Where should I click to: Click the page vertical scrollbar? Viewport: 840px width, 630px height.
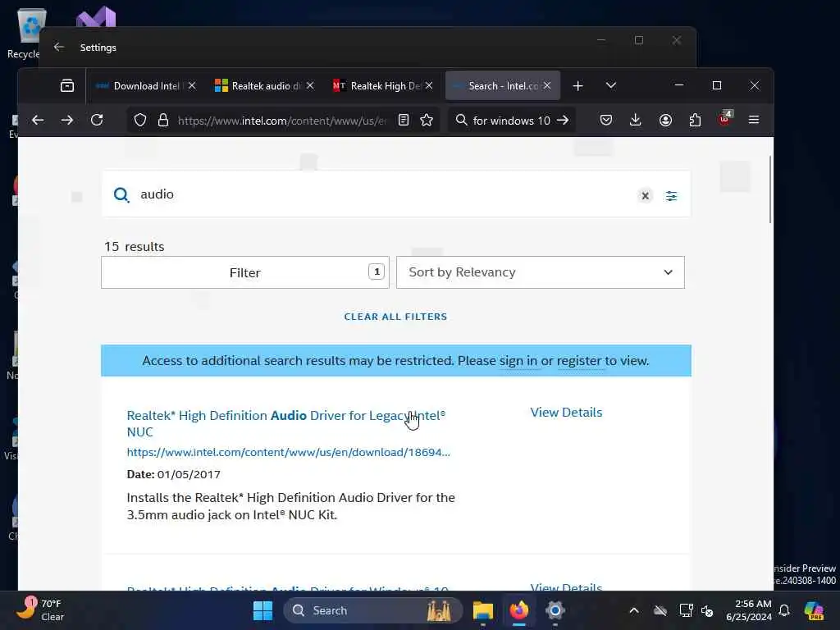click(x=770, y=189)
